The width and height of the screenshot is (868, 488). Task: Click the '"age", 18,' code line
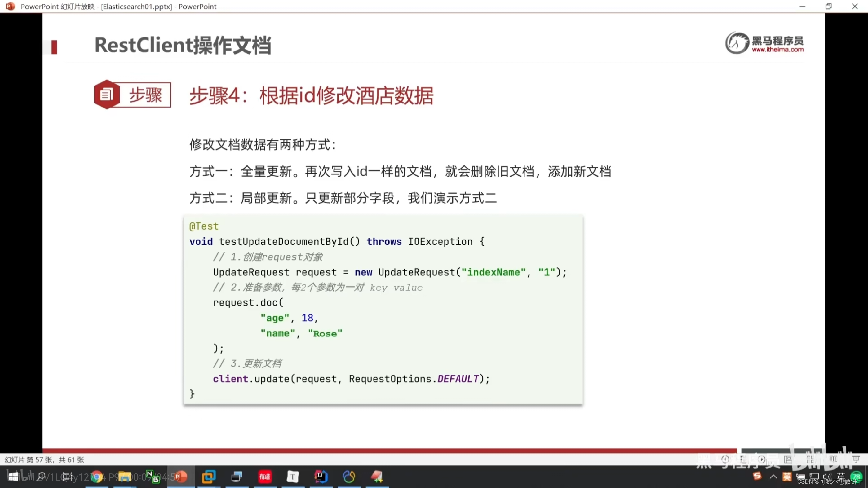(289, 318)
